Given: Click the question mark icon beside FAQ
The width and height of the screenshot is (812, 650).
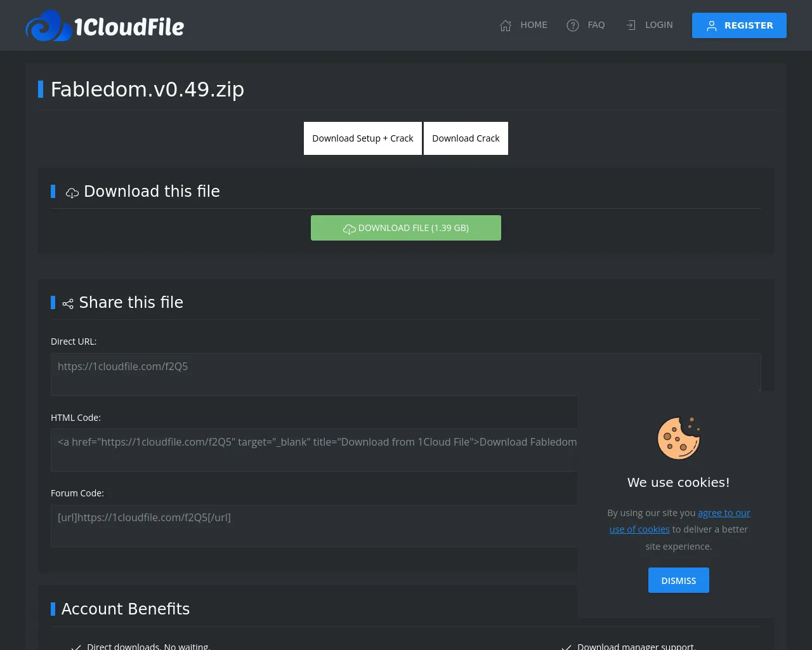Looking at the screenshot, I should pos(573,25).
